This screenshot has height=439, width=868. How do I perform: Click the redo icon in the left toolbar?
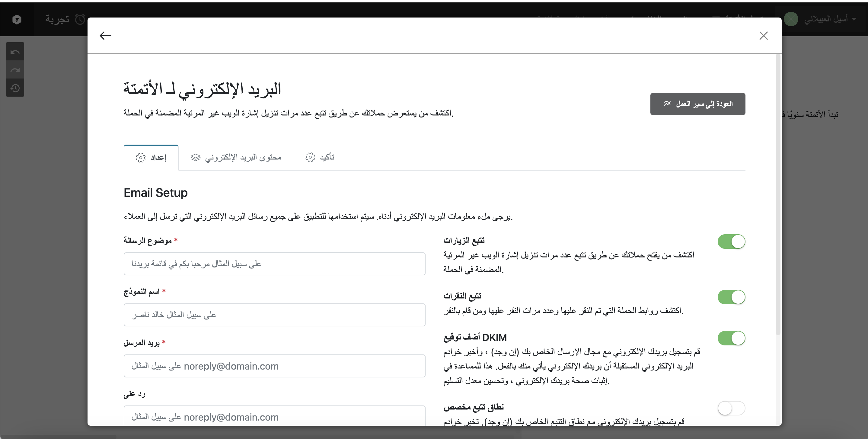(x=15, y=70)
